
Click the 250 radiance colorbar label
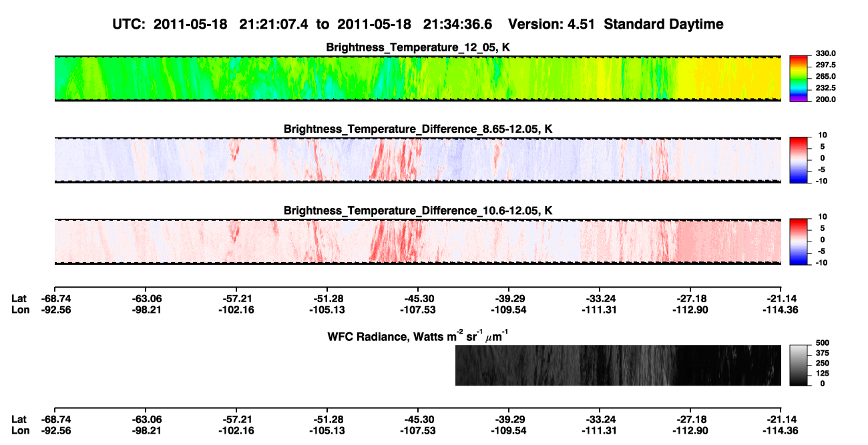[822, 363]
